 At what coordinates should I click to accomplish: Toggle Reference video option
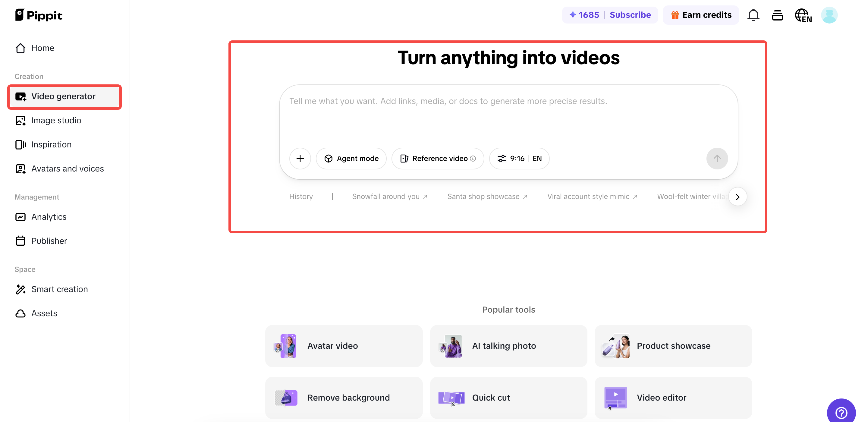[x=437, y=159]
